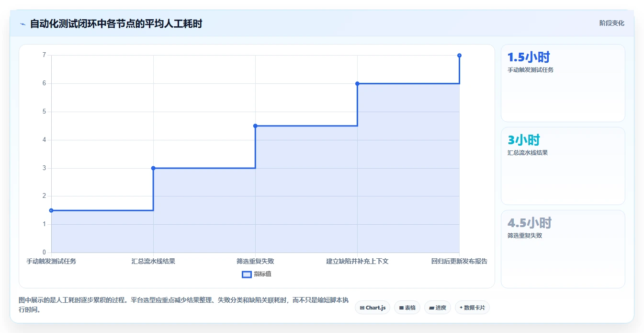The width and height of the screenshot is (644, 333).
Task: Click the x-axis label 手动触发测试任务
Action: pos(51,261)
